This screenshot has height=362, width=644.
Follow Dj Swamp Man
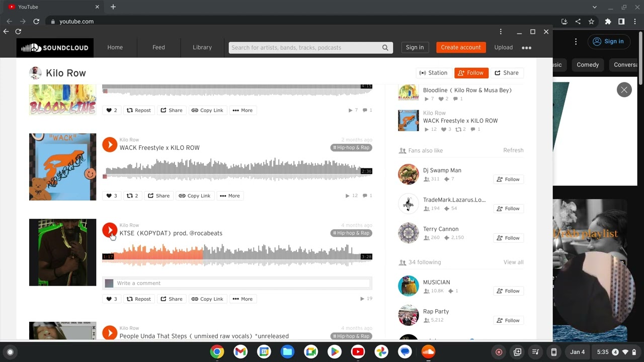pos(508,179)
